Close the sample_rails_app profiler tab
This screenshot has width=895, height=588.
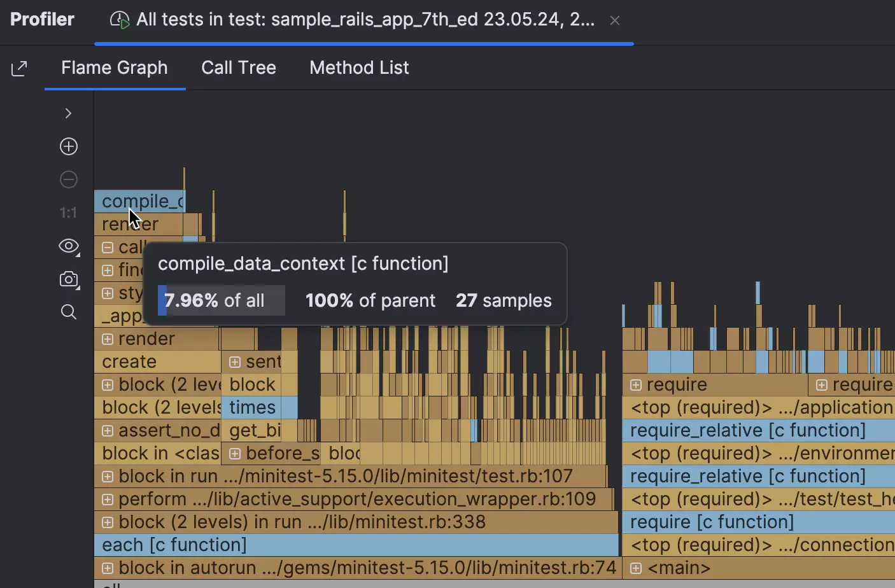point(615,20)
